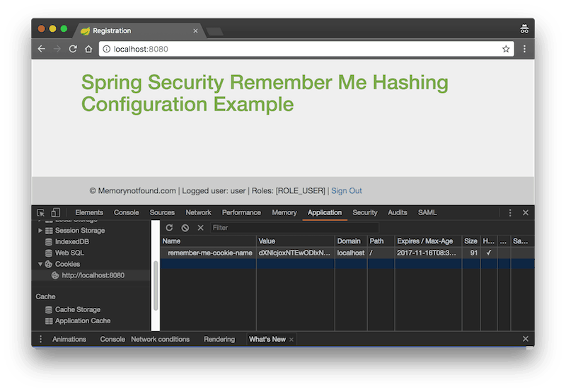This screenshot has width=566, height=392.
Task: Switch to the Performance tab
Action: coord(241,212)
